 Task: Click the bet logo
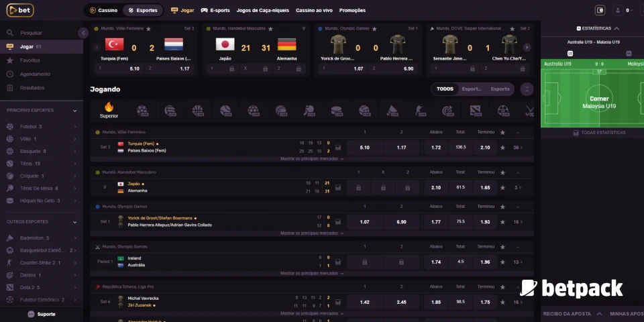tap(19, 10)
